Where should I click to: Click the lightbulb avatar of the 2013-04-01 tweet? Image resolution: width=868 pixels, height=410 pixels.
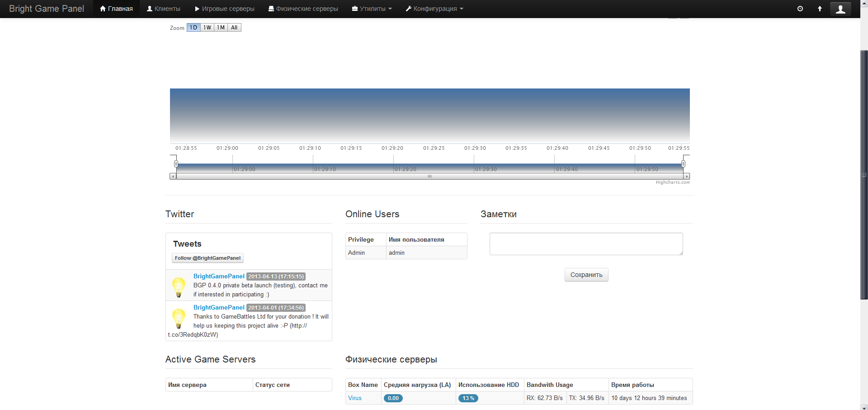(179, 318)
